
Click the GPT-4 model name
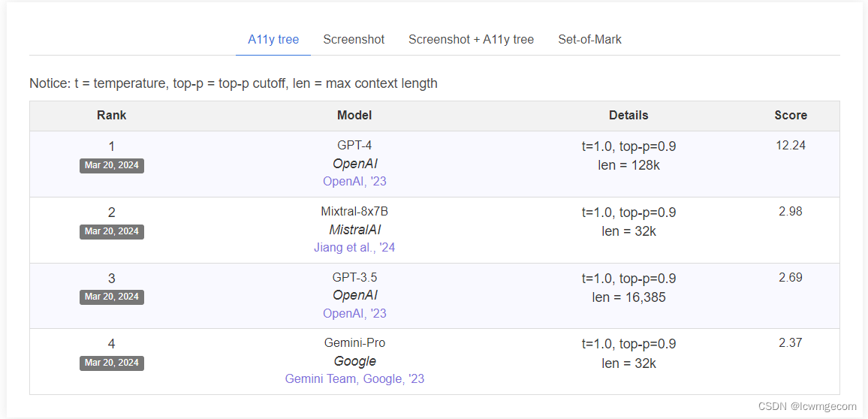click(355, 146)
